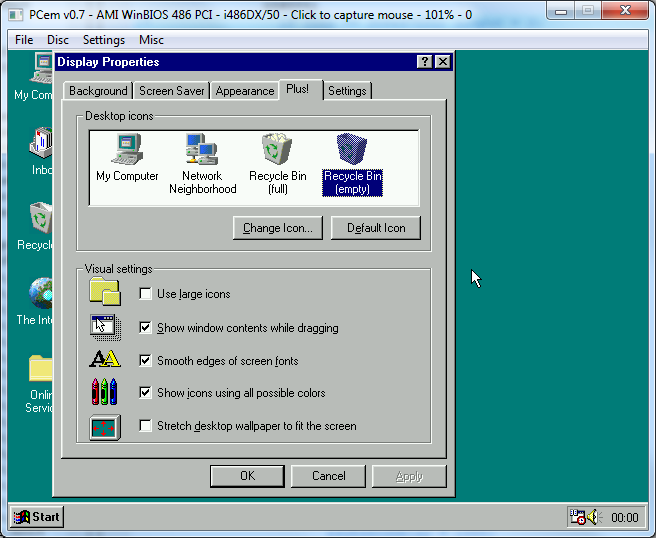Click the Default Icon button
Viewport: 656px width, 538px height.
376,228
